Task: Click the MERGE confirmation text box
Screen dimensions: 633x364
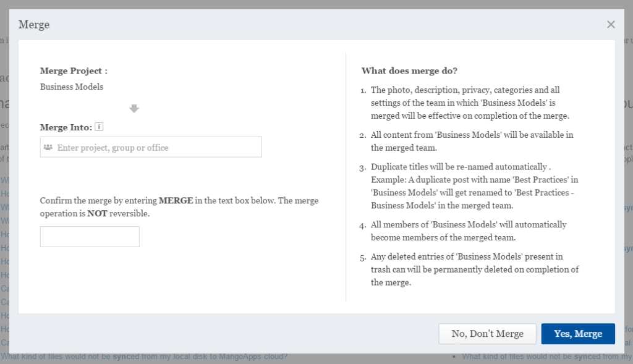Action: 90,237
